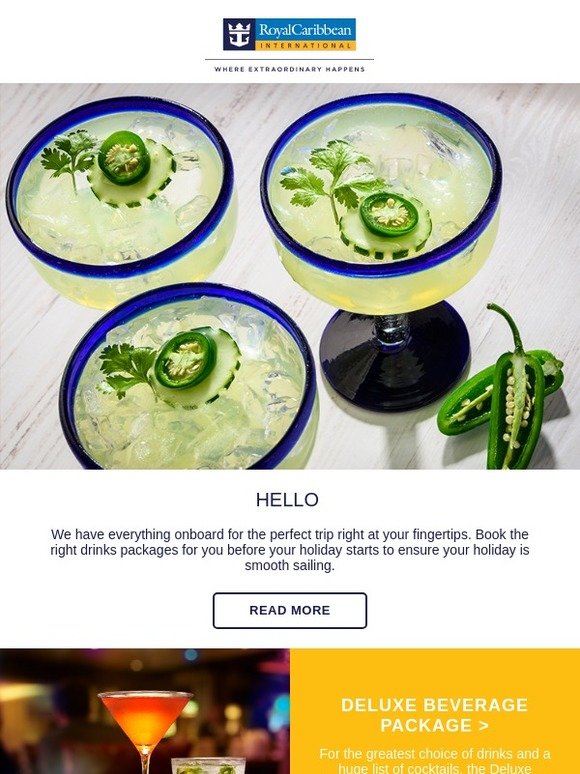Click the HELLO heading

click(287, 500)
